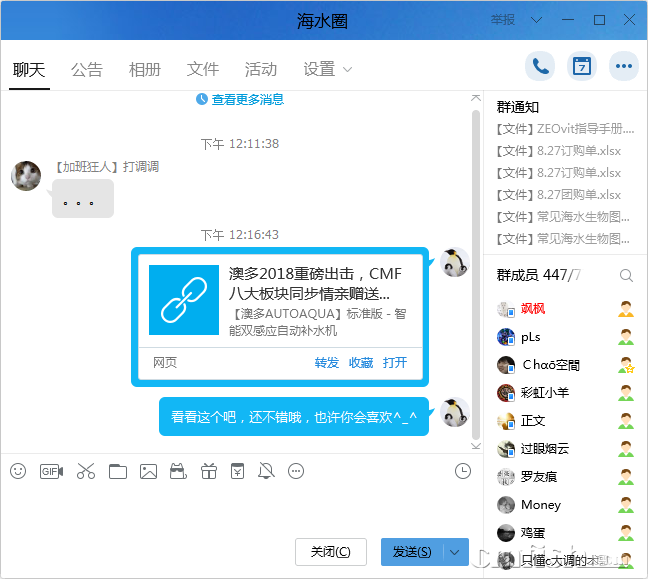Click 打开 on the shared webpage card
Screen dimensions: 648x579
click(395, 363)
